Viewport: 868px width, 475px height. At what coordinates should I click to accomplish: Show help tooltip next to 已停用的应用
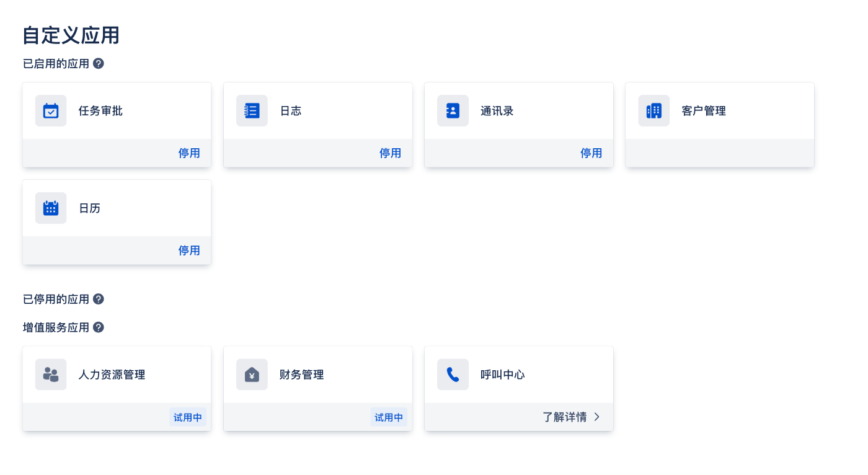99,299
